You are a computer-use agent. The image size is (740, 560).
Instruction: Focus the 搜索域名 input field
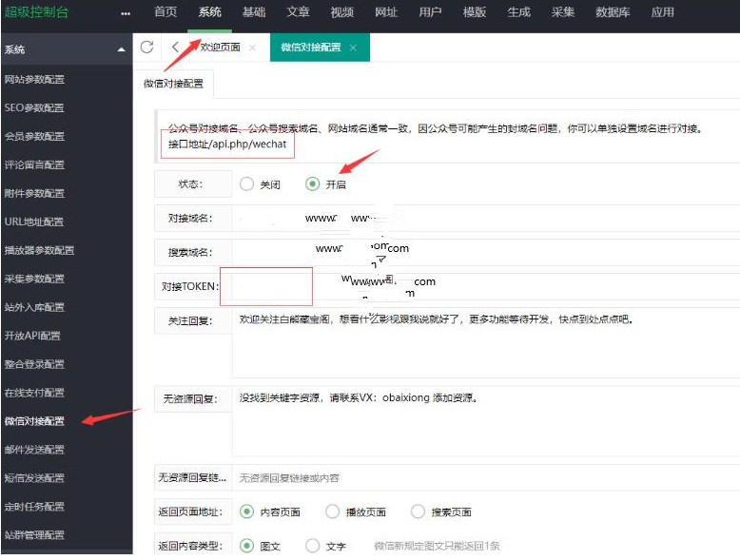[486, 252]
